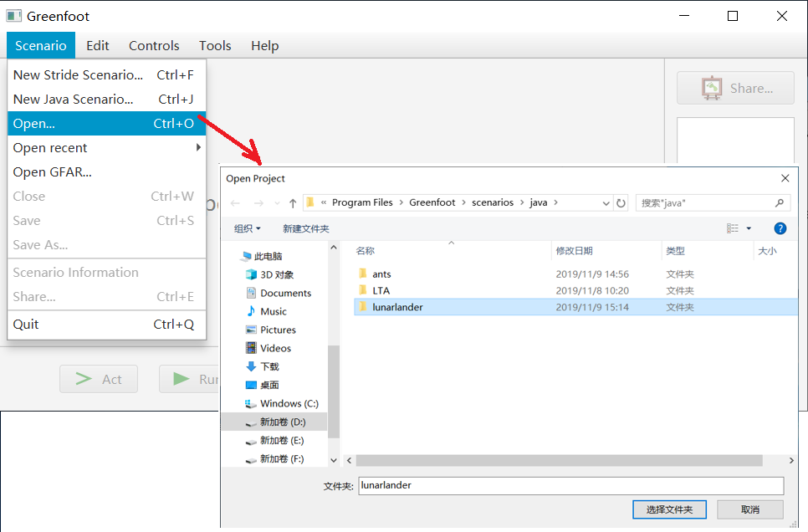Click the 文件夹 name input field

point(570,485)
